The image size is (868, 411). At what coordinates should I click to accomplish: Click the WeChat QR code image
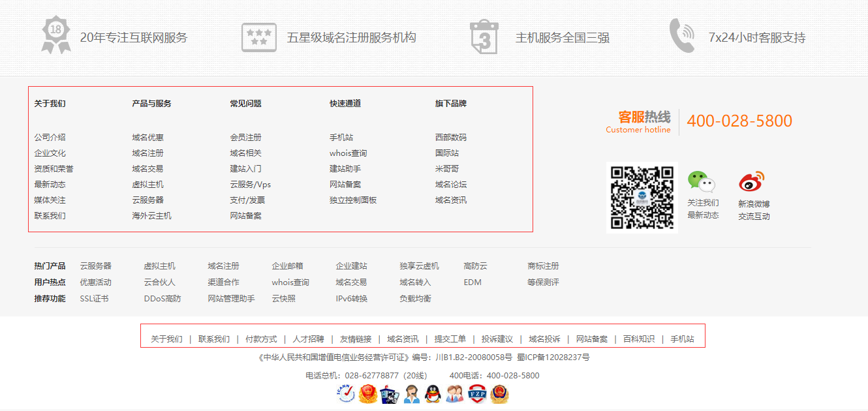coord(642,197)
